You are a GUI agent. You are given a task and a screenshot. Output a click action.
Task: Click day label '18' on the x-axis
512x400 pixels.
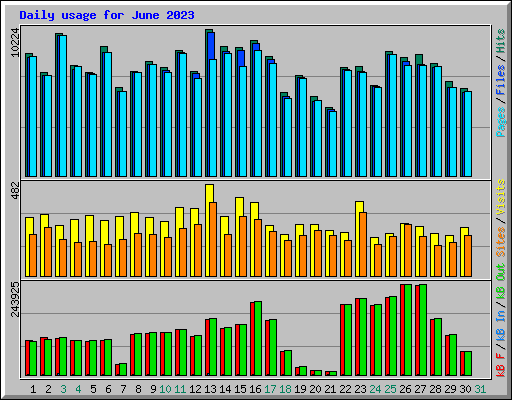285,389
